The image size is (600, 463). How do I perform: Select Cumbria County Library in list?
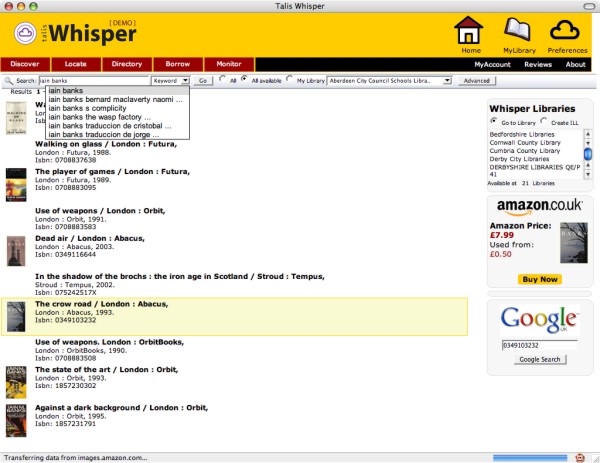point(525,151)
